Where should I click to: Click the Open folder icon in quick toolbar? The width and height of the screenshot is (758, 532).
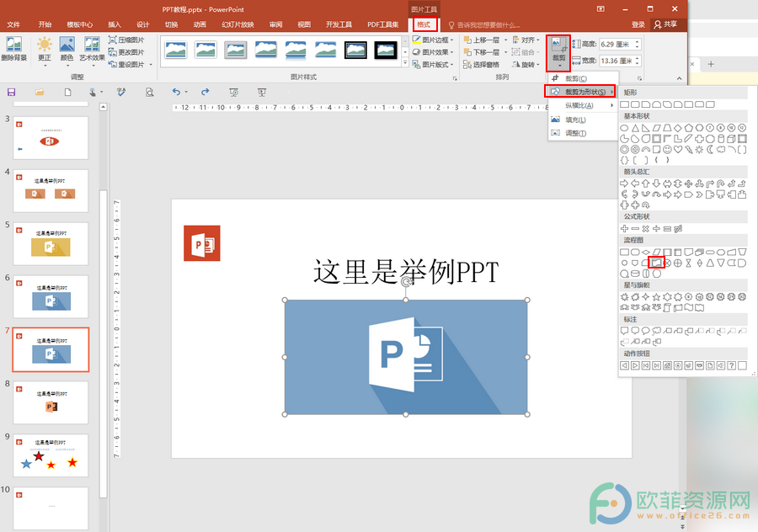40,92
